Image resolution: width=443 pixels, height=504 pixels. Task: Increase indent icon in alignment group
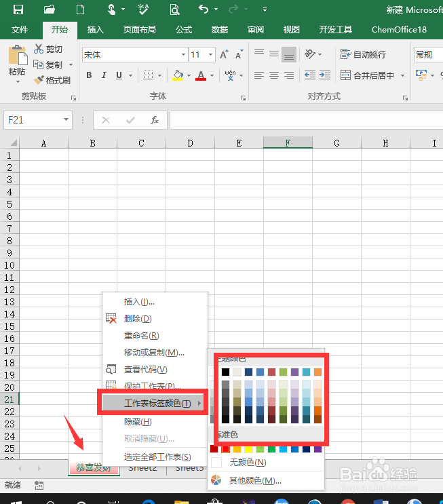325,75
